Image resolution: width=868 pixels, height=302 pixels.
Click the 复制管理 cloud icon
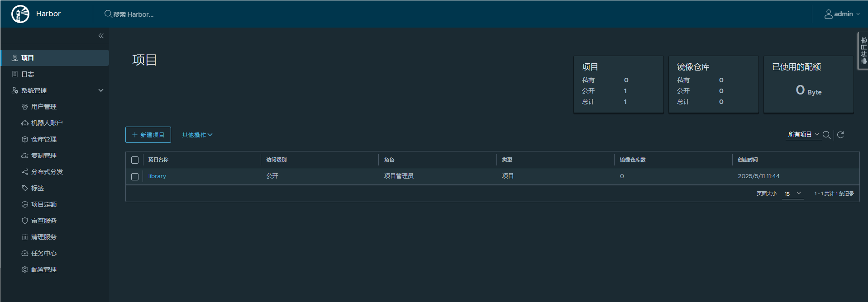pyautogui.click(x=25, y=156)
